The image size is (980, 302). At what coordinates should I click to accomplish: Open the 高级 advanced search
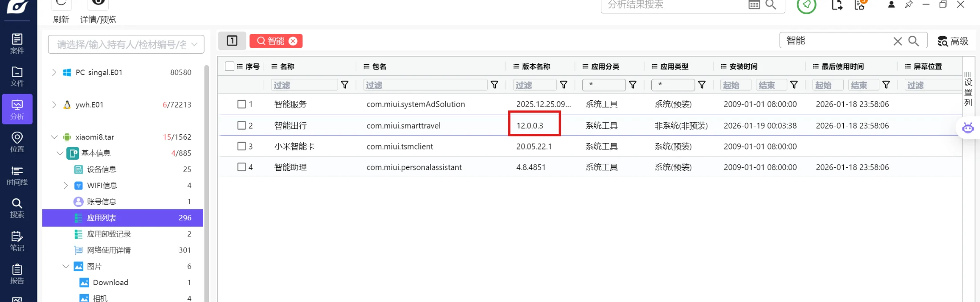tap(953, 41)
